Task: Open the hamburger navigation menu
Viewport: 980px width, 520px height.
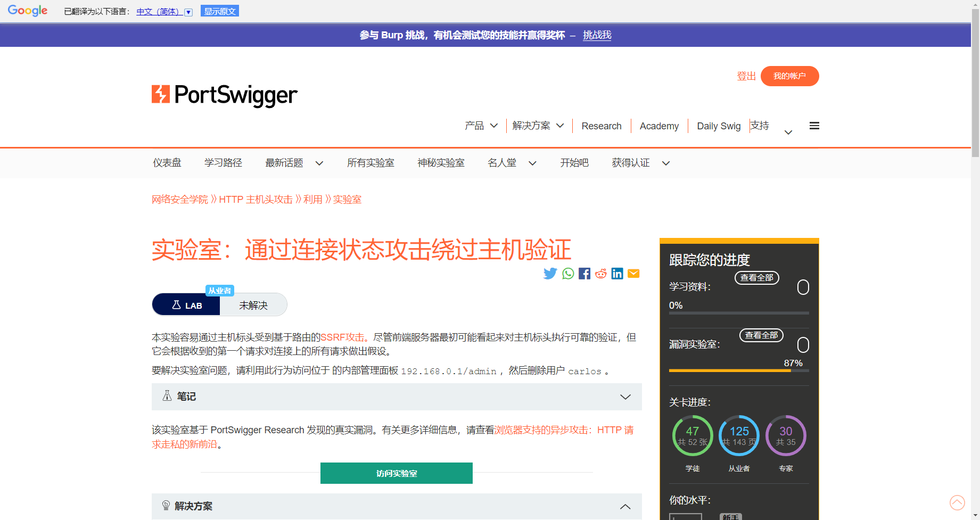Action: (814, 126)
